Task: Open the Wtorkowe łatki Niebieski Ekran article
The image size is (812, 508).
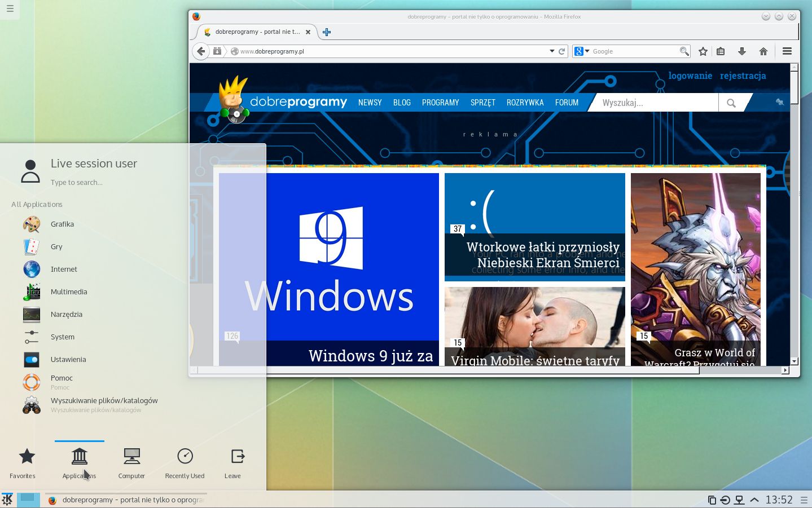Action: click(535, 227)
